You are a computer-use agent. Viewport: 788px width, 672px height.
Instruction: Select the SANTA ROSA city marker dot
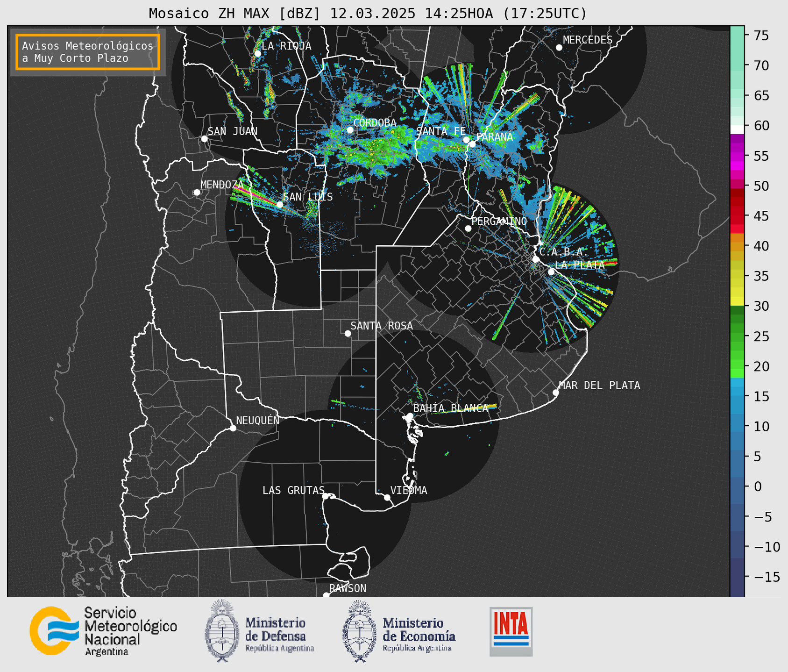[x=348, y=333]
